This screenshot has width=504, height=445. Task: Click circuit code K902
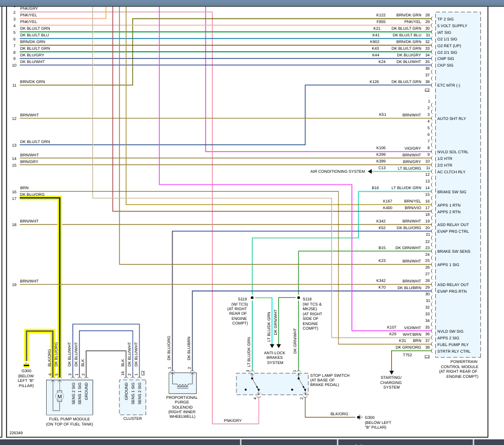pos(375,42)
